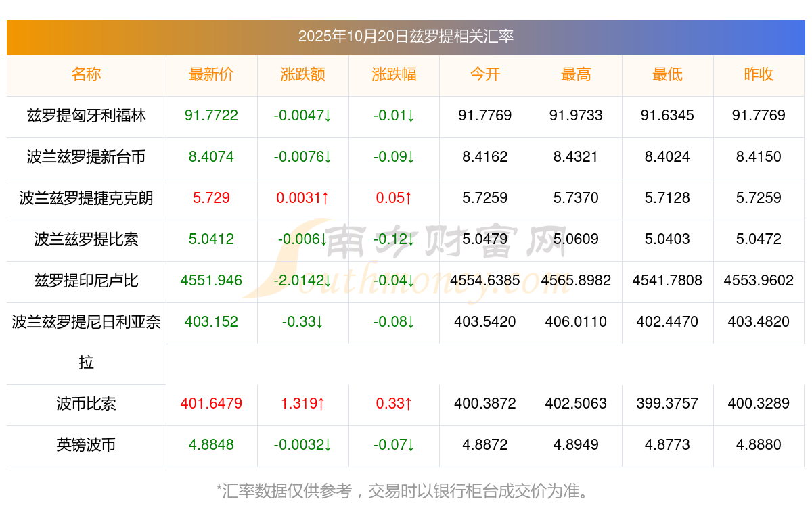Click the 波兰兹罗提比索 currency name

[86, 239]
